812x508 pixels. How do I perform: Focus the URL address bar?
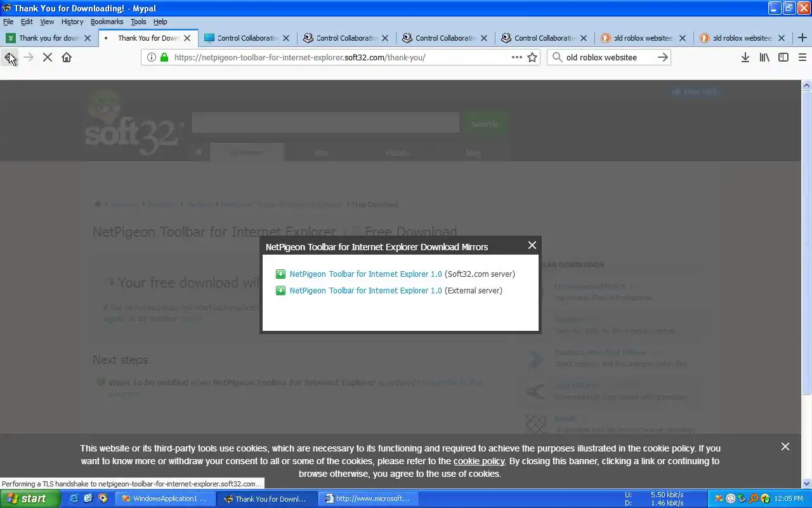(x=339, y=57)
